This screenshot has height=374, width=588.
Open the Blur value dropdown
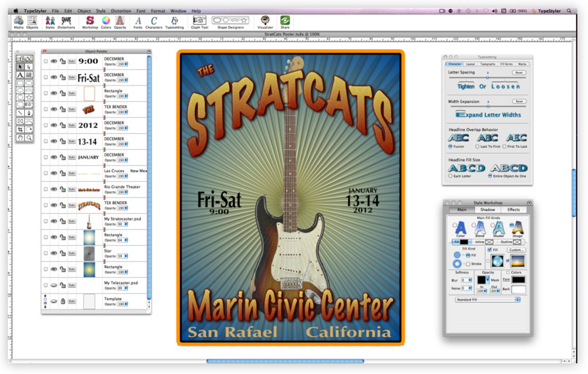pos(466,280)
